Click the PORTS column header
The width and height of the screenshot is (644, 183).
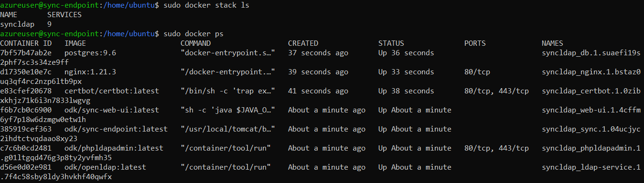click(x=475, y=43)
